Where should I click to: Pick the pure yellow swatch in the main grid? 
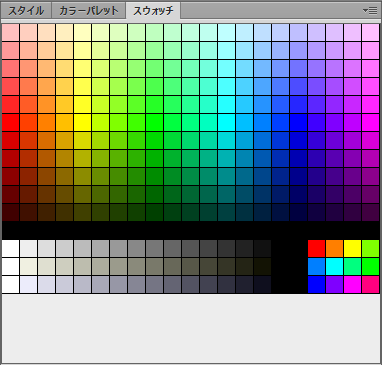click(x=83, y=122)
